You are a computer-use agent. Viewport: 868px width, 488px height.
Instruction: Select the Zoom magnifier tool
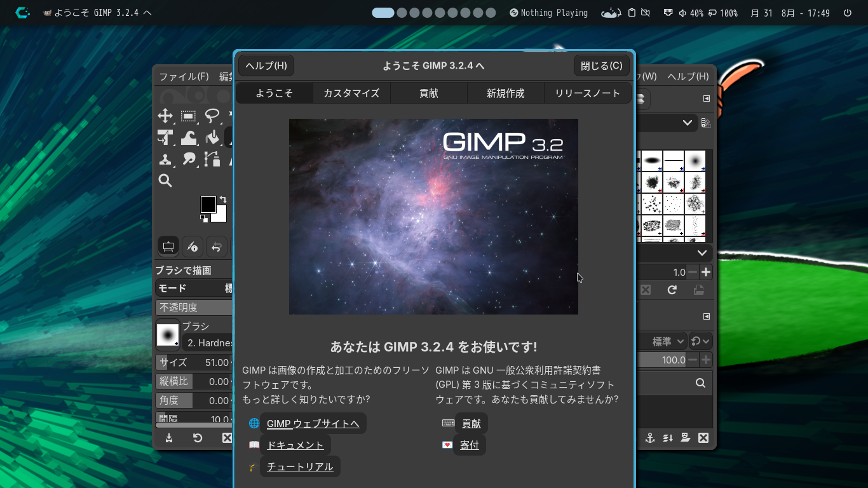[165, 180]
